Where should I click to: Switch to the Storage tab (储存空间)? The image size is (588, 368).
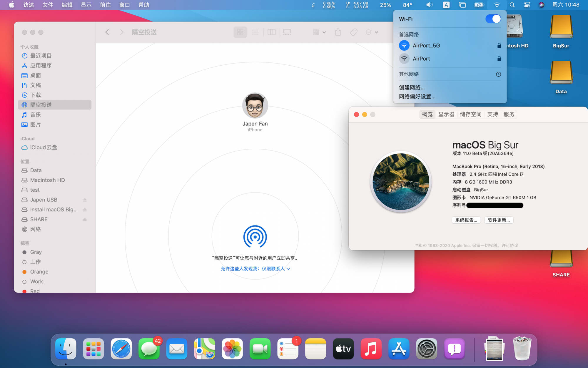point(470,114)
